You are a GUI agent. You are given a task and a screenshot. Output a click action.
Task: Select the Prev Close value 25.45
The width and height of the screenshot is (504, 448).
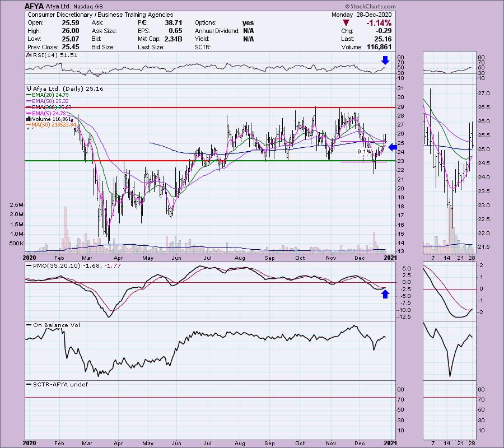pos(71,47)
